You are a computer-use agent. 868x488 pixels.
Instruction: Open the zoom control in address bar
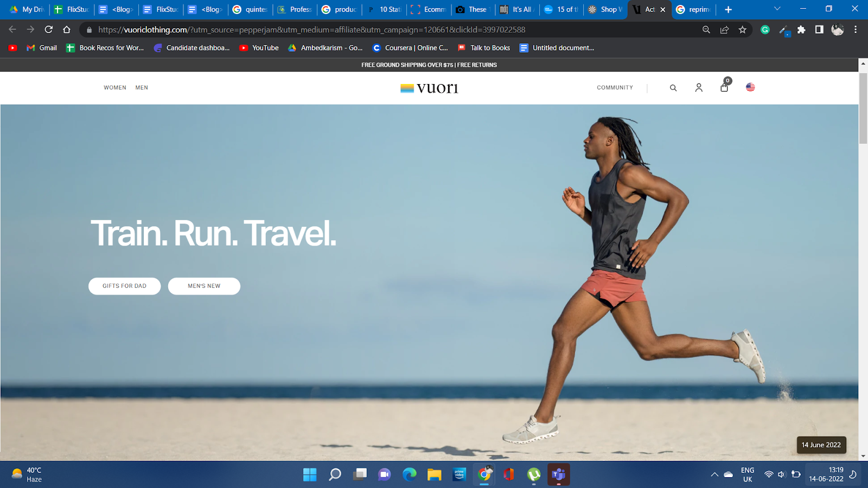point(706,30)
